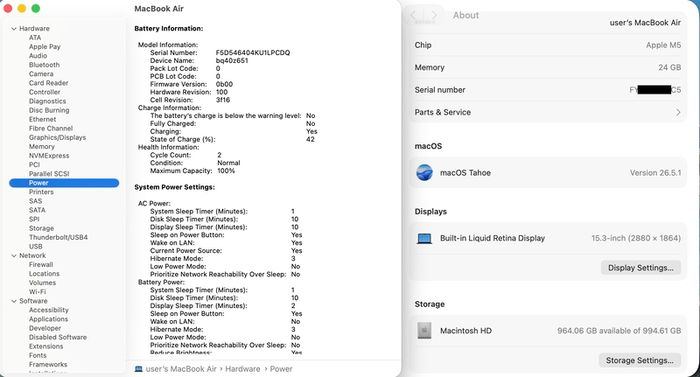Collapse the Software section in the sidebar
Image resolution: width=700 pixels, height=377 pixels.
(x=14, y=301)
